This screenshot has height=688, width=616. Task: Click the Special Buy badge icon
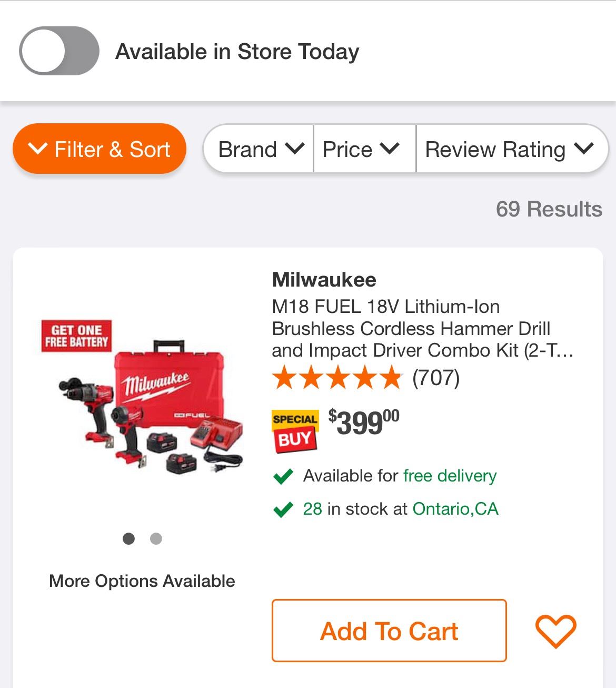click(x=295, y=431)
